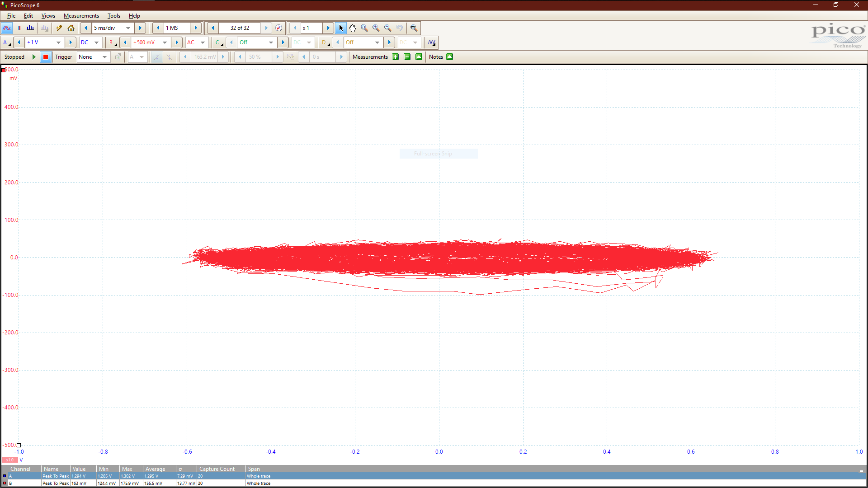
Task: Open the 5 ms/div timebase dropdown
Action: click(128, 28)
